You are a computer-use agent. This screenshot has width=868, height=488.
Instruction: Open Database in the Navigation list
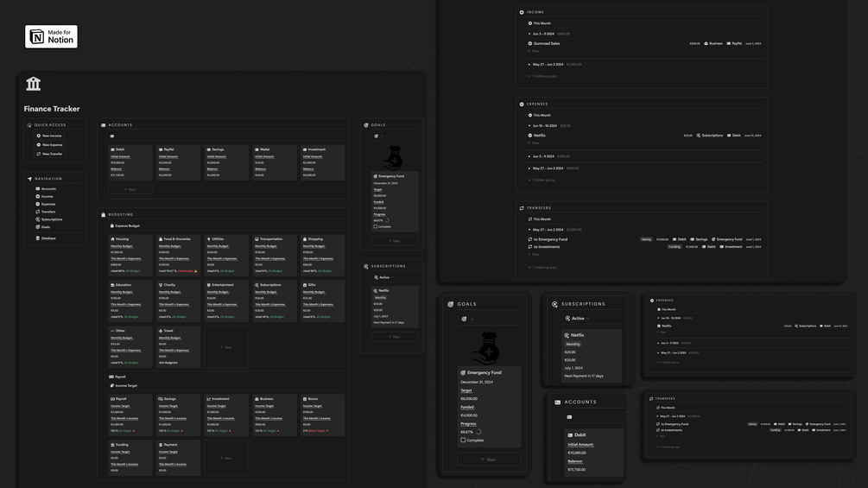46,238
